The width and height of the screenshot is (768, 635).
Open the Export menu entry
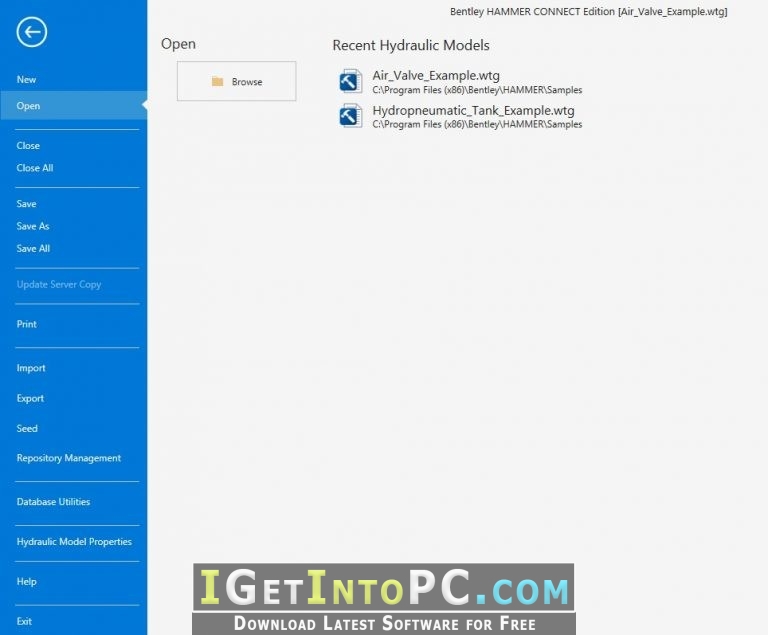tap(30, 398)
